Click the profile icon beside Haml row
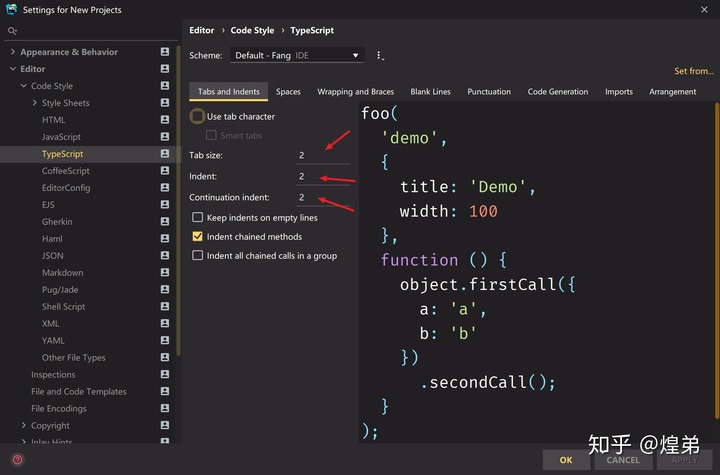The image size is (720, 475). pos(165,238)
